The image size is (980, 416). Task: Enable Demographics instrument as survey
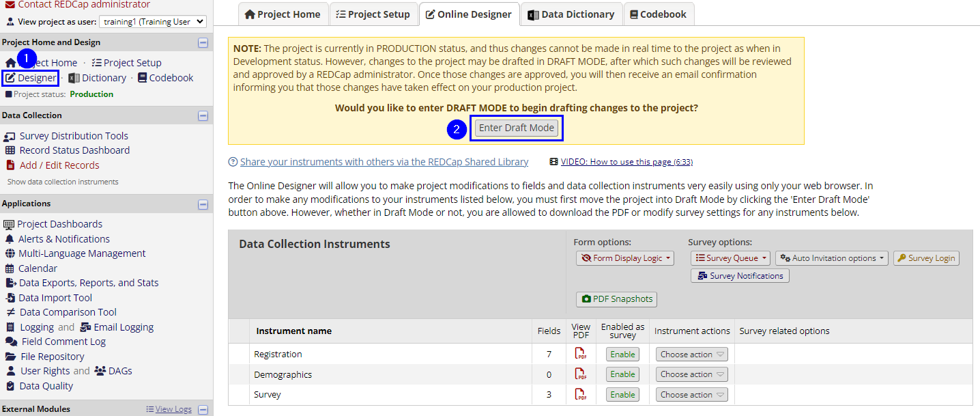click(622, 374)
